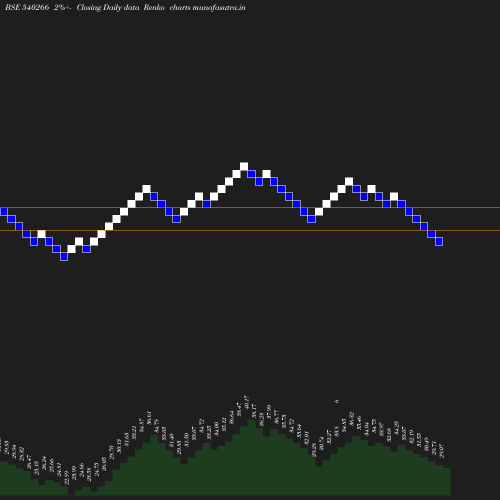Click the upper orange horizontal level line

(x=250, y=208)
